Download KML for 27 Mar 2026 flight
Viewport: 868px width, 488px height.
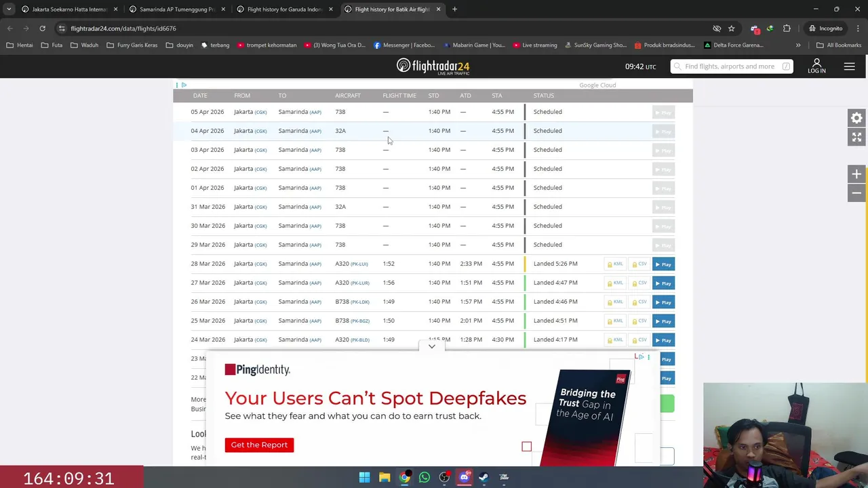pos(615,283)
